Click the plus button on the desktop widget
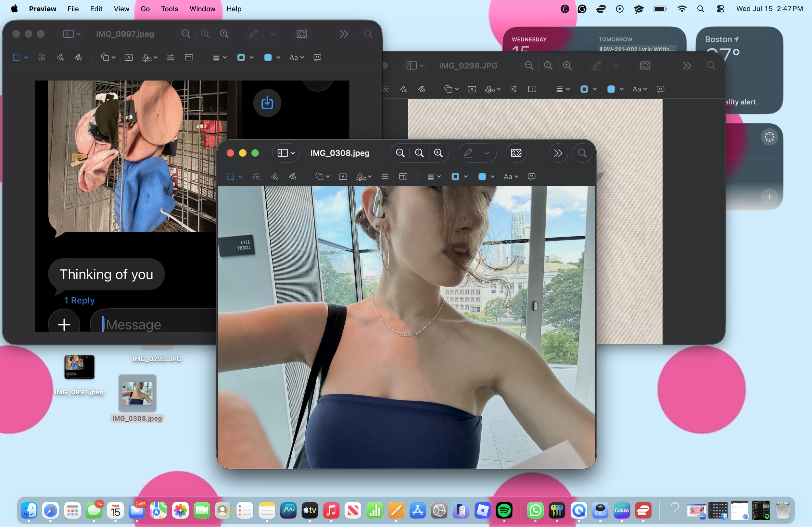 [769, 197]
